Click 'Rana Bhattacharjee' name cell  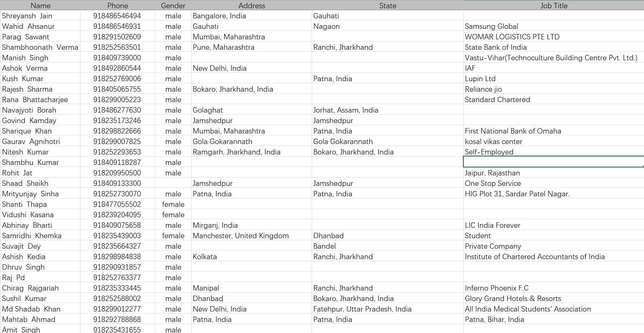click(x=40, y=100)
